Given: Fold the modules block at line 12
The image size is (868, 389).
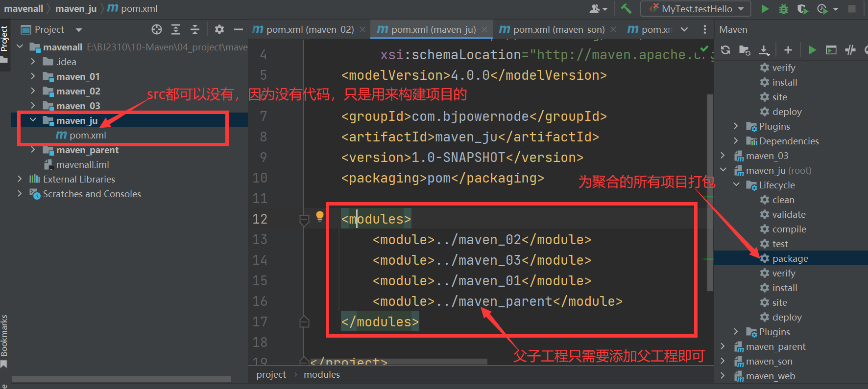Looking at the screenshot, I should click(304, 220).
